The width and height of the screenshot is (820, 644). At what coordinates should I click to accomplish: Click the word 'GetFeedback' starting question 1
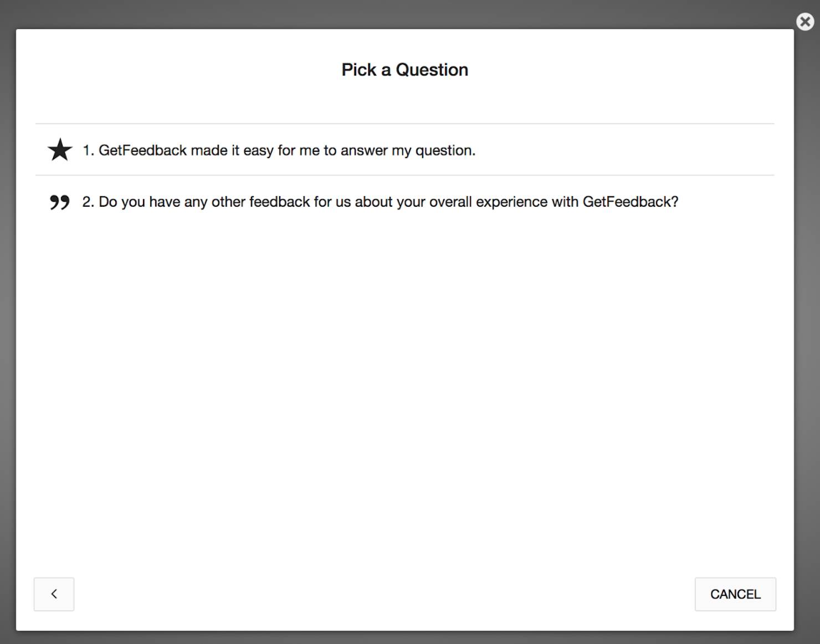click(142, 150)
